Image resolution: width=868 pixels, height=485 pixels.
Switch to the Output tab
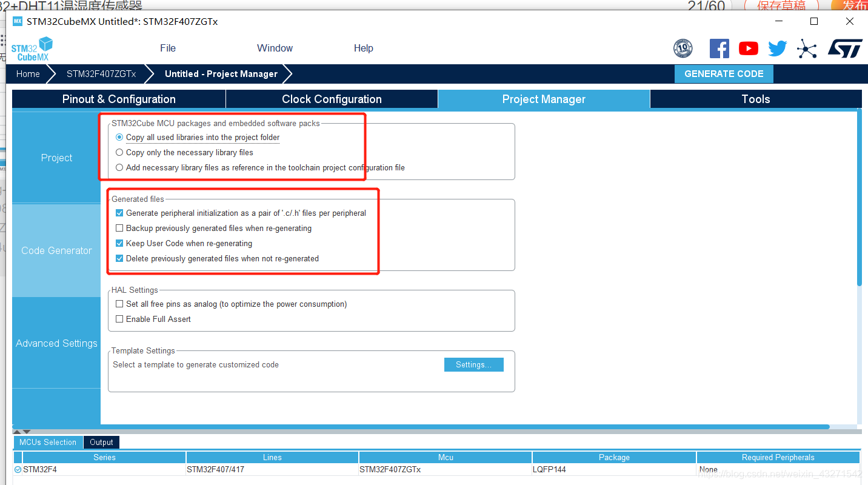point(102,443)
